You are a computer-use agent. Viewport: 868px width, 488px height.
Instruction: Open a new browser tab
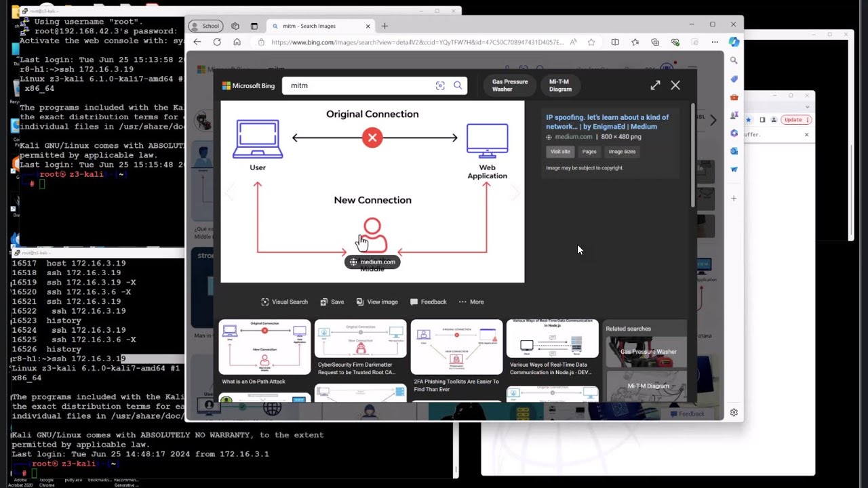click(x=384, y=26)
